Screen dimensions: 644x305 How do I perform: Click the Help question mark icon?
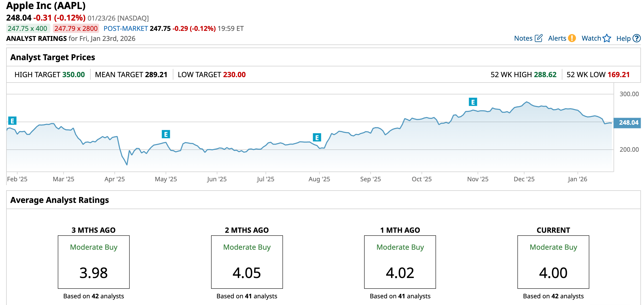(637, 38)
